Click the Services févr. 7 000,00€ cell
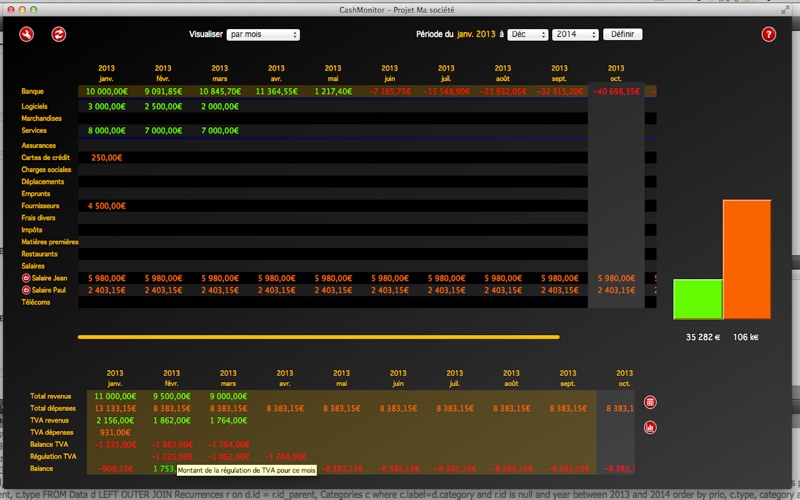This screenshot has width=800, height=500. click(163, 131)
